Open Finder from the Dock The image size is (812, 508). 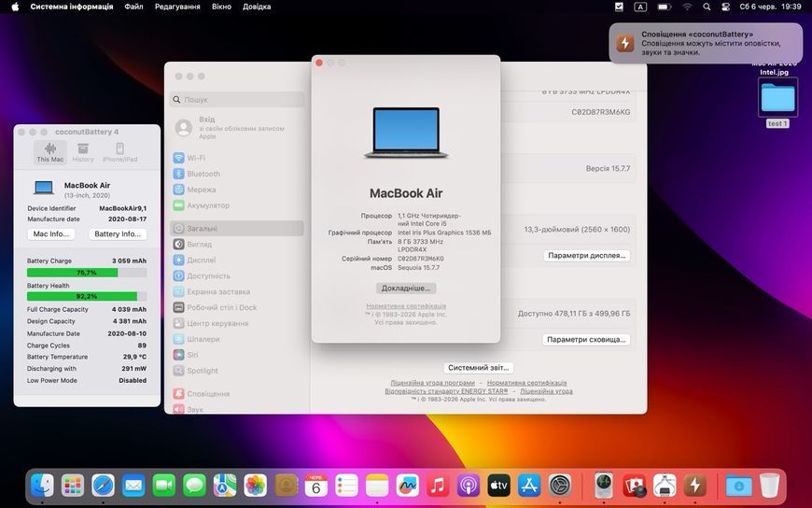(x=42, y=486)
